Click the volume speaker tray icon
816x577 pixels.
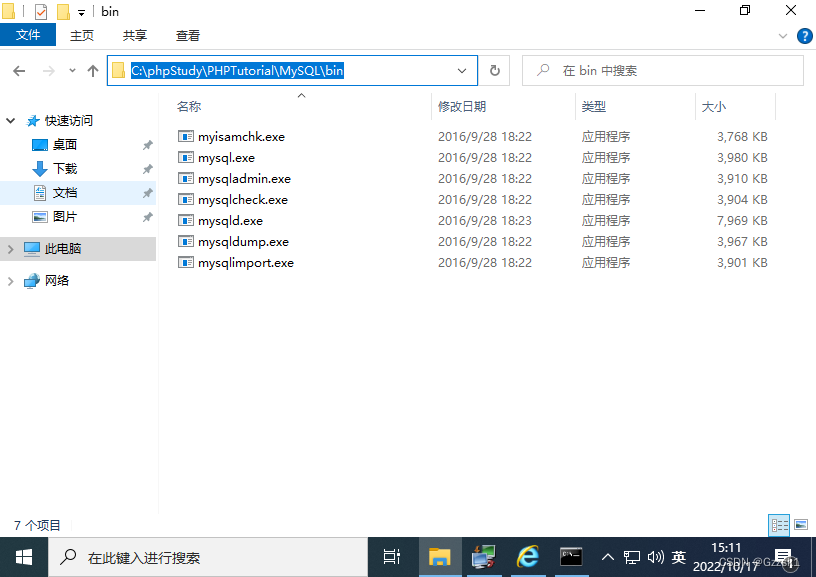coord(655,557)
